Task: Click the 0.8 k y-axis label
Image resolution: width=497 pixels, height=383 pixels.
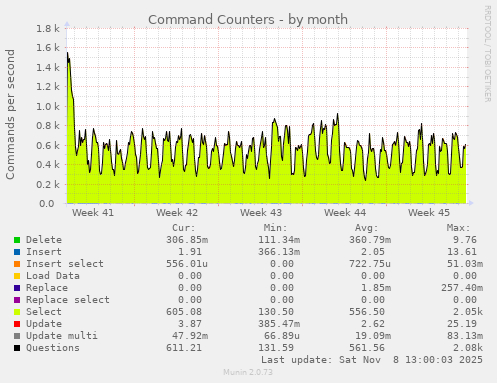Action: (48, 126)
